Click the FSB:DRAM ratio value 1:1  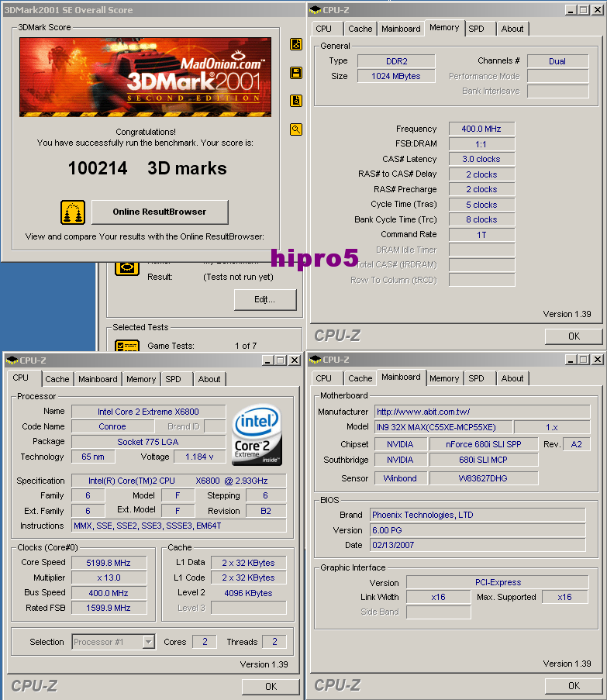click(481, 144)
